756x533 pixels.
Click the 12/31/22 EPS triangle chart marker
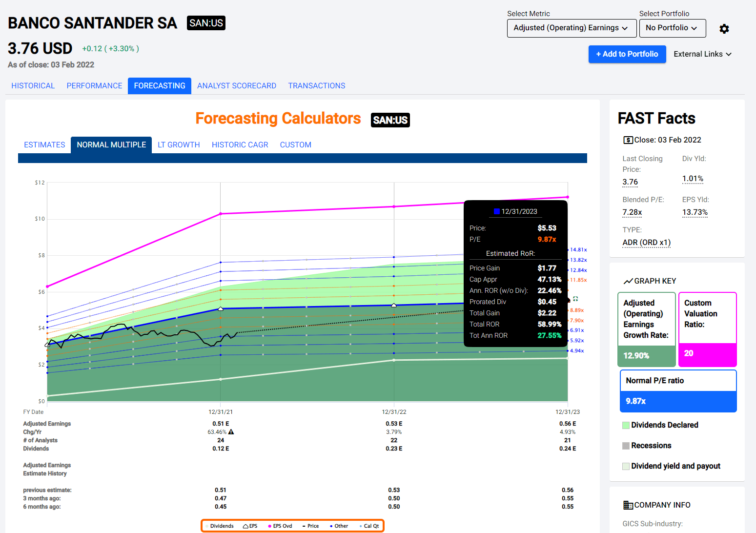[x=394, y=305]
